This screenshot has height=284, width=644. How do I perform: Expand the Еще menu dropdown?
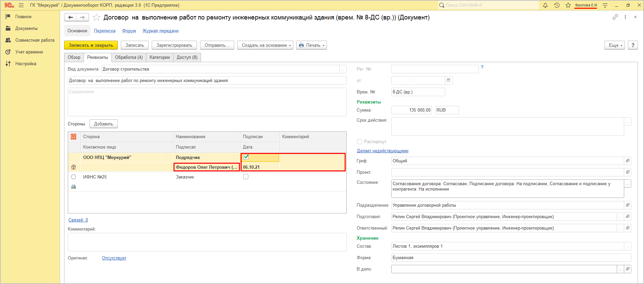click(615, 45)
